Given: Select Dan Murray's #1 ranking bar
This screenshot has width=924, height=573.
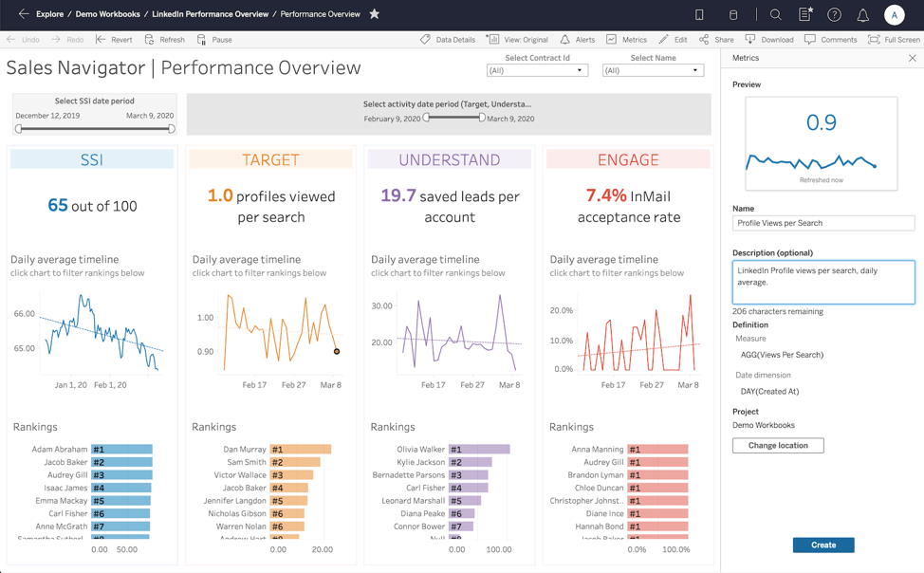Looking at the screenshot, I should pyautogui.click(x=301, y=450).
